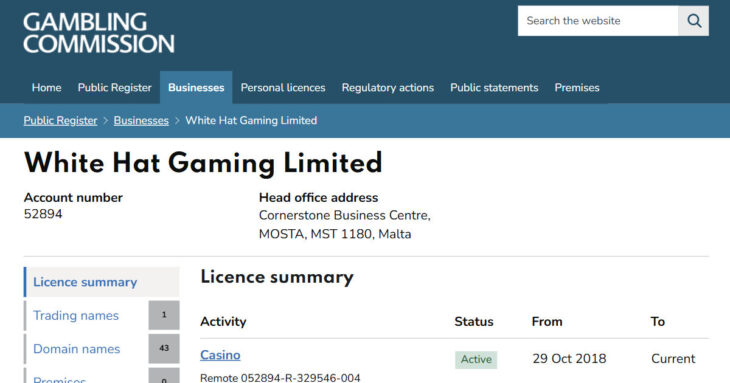This screenshot has width=730, height=383.
Task: Open Trading names in the sidebar
Action: (76, 316)
